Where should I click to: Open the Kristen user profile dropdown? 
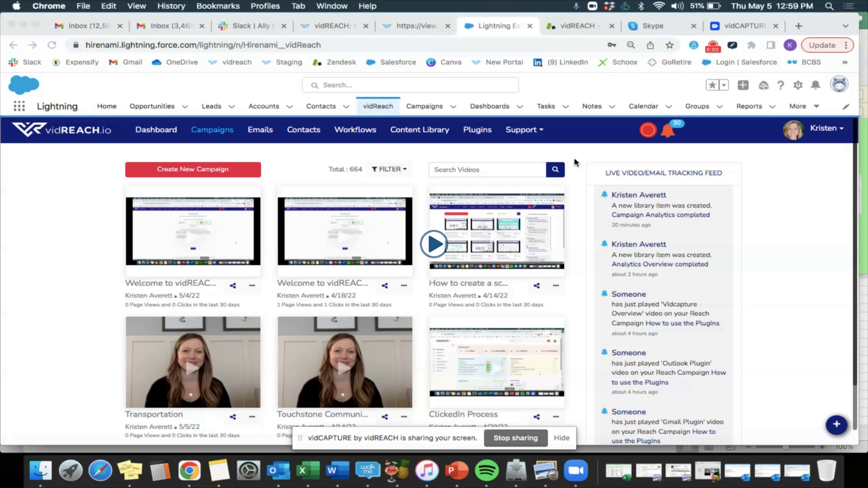826,128
